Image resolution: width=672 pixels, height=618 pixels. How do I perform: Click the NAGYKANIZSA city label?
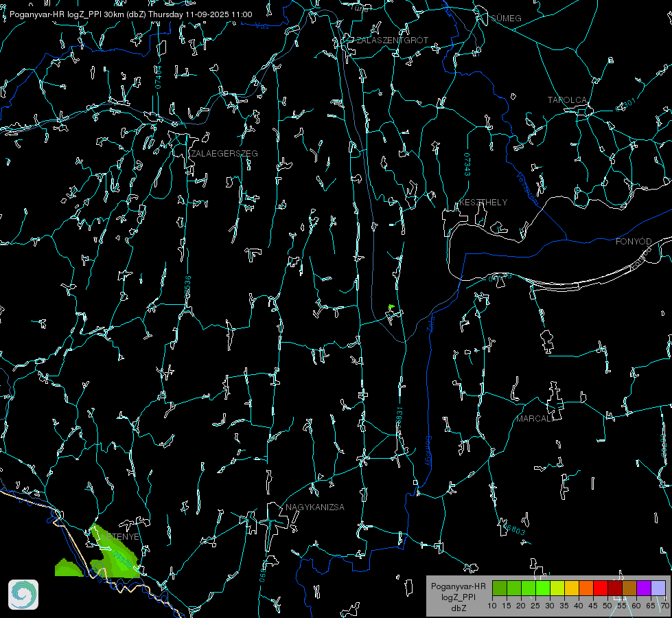pos(315,507)
